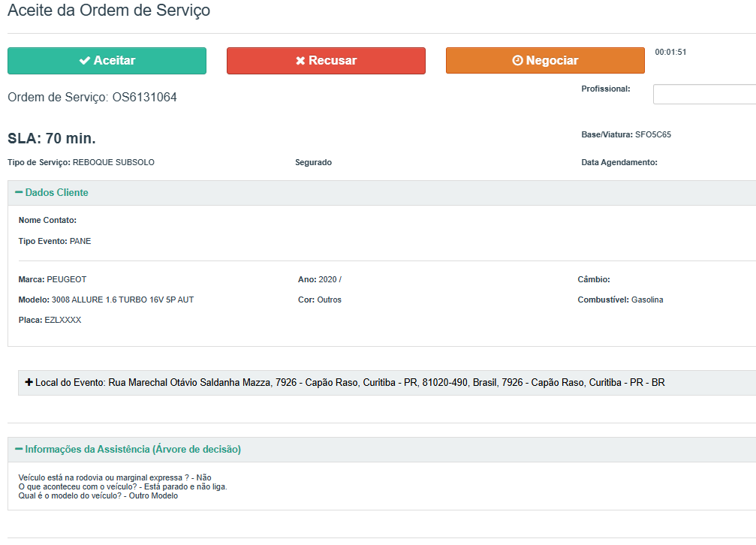The width and height of the screenshot is (756, 545).
Task: Click the SLA: 70 min. heading
Action: pyautogui.click(x=52, y=138)
